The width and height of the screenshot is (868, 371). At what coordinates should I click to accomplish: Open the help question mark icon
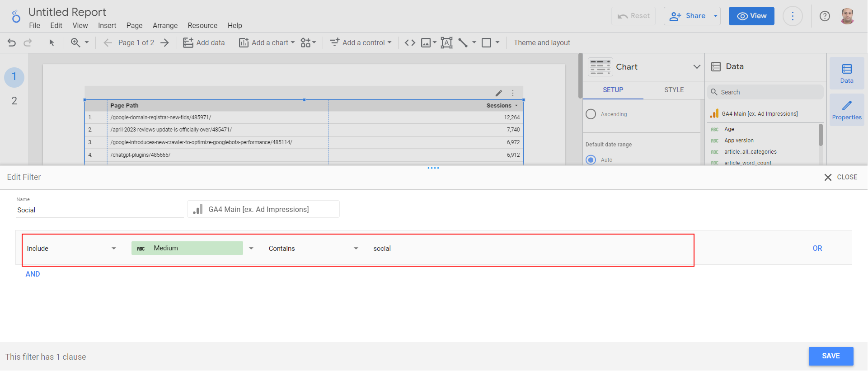[x=825, y=16]
